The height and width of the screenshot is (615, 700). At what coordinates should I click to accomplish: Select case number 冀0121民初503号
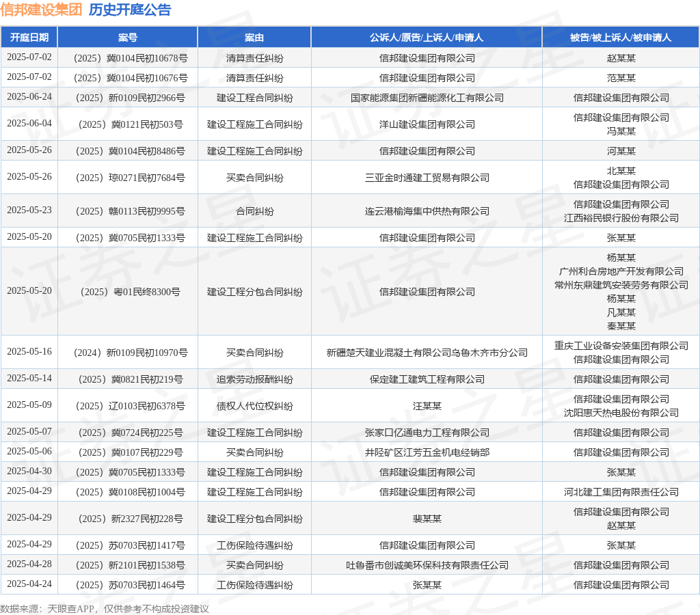click(131, 124)
